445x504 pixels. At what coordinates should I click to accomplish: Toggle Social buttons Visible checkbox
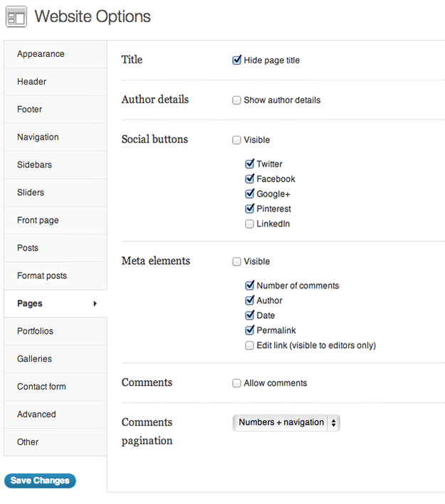click(236, 140)
